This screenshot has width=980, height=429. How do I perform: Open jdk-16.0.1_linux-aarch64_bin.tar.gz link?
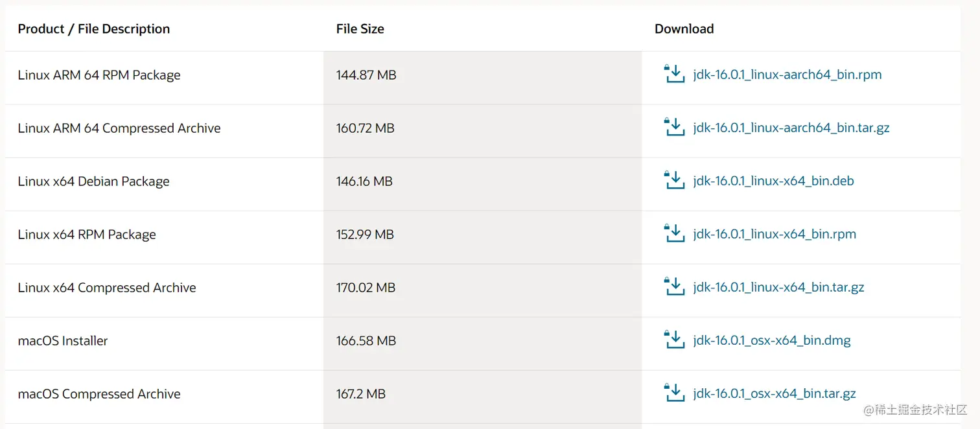click(791, 128)
